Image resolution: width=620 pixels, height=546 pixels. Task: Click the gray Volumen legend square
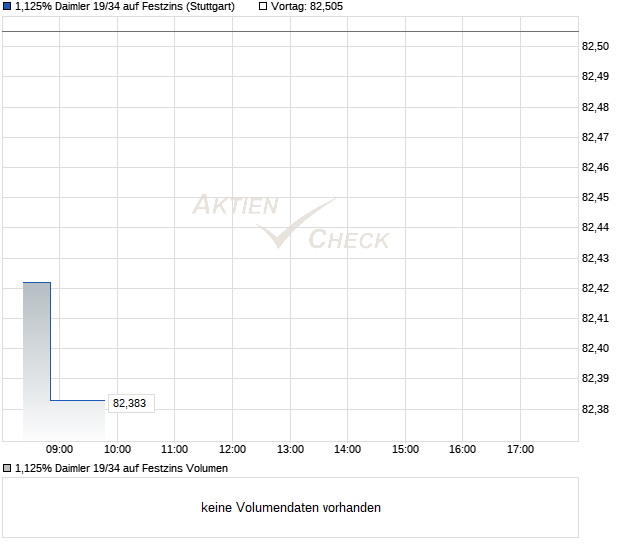pyautogui.click(x=7, y=469)
